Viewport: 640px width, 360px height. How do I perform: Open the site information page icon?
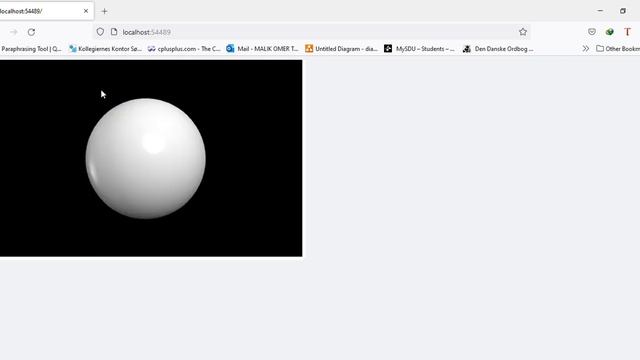(x=114, y=32)
